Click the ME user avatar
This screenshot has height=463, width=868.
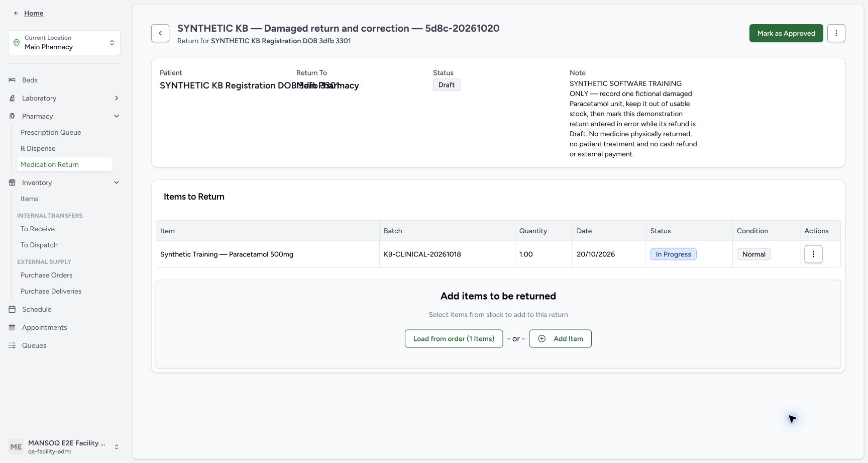click(x=16, y=447)
